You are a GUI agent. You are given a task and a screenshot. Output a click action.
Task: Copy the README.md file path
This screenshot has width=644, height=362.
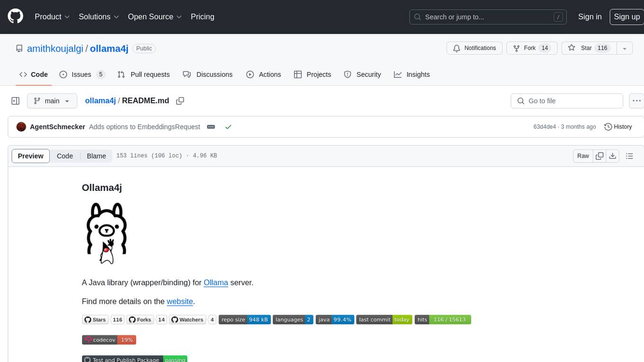(180, 101)
